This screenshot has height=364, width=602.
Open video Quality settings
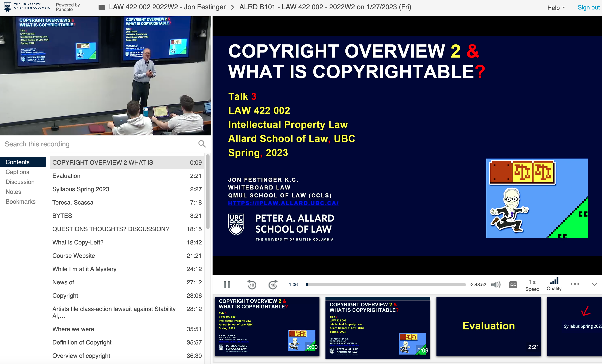pos(554,284)
